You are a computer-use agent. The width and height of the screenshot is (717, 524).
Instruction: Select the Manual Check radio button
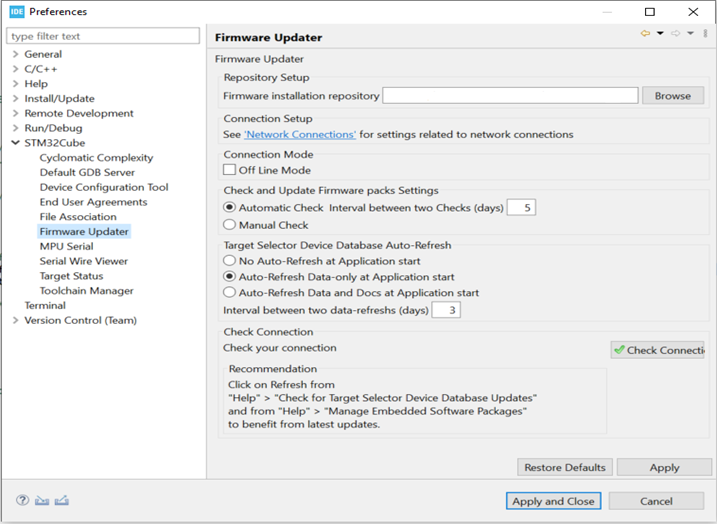[230, 225]
